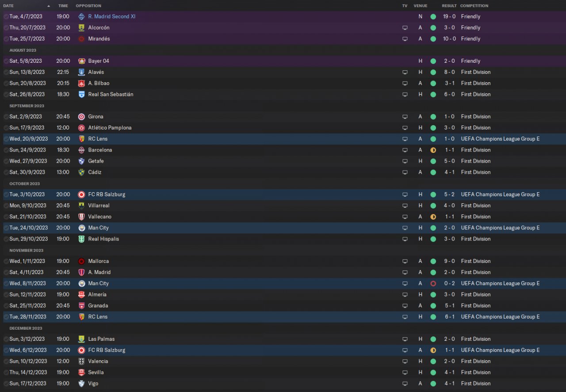The image size is (566, 392).
Task: Open the 0 - 2 Man City result
Action: click(449, 283)
